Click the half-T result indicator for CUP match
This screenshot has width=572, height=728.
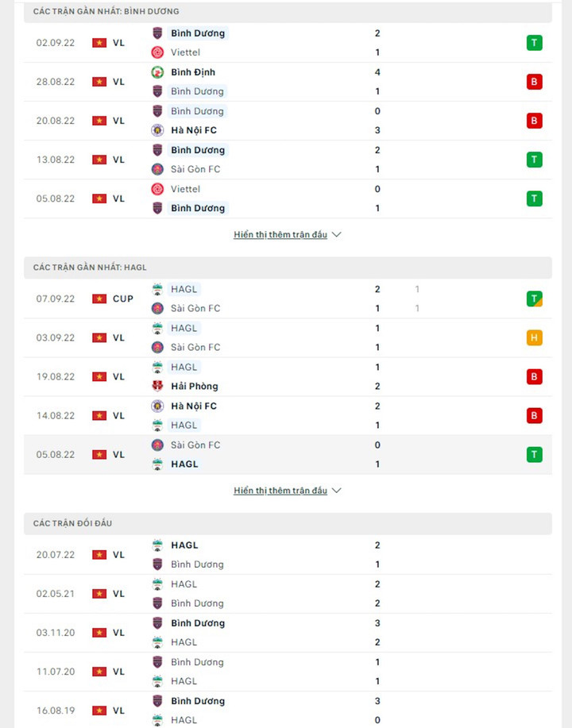point(534,299)
